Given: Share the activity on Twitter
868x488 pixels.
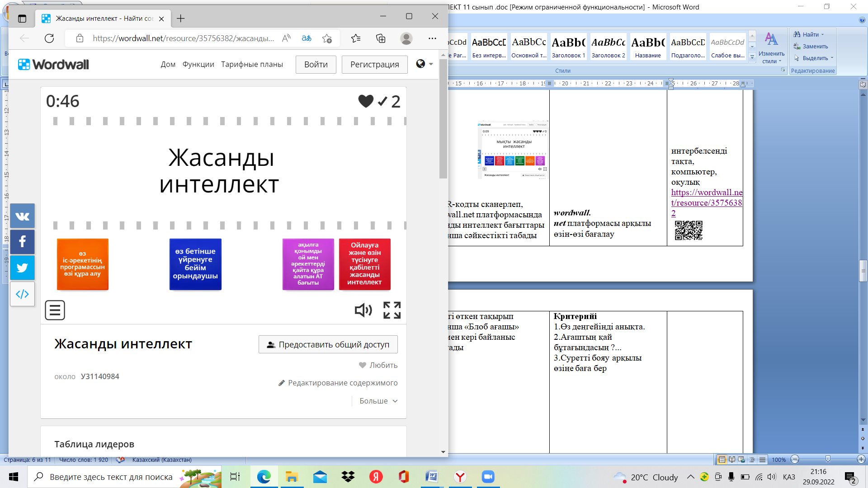Looking at the screenshot, I should point(22,267).
